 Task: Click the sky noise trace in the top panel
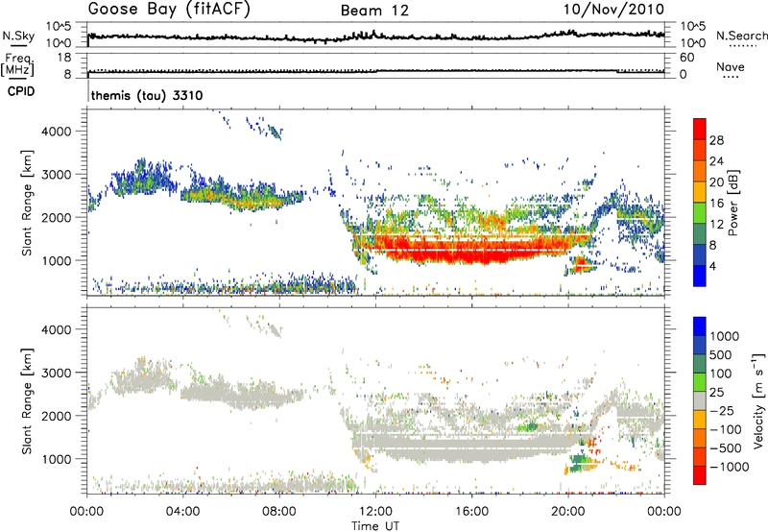375,36
